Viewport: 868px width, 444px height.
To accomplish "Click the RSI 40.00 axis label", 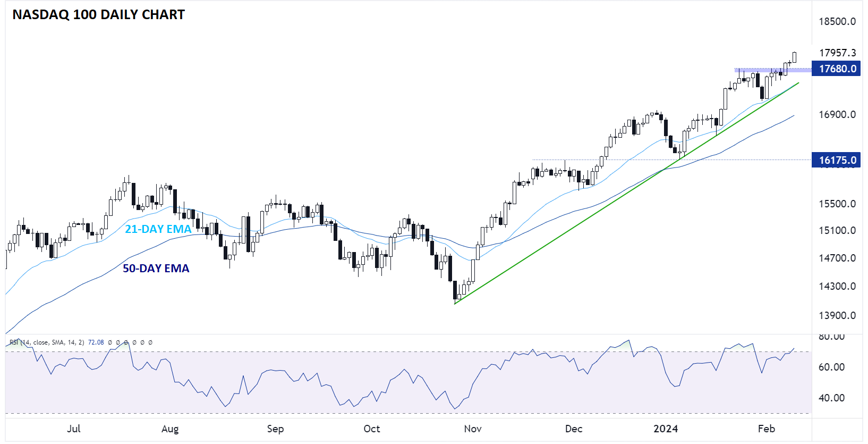I will [831, 398].
